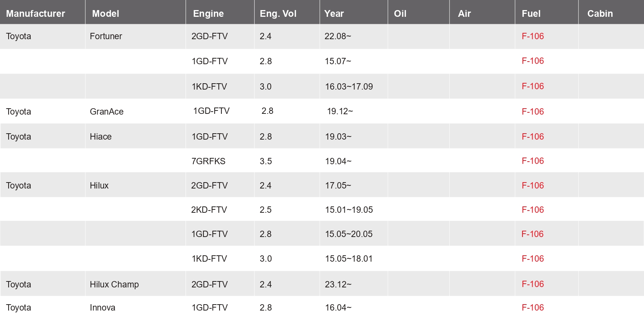This screenshot has height=321, width=644.
Task: Open the F-106 link in the Hilux Champ row
Action: tap(533, 284)
